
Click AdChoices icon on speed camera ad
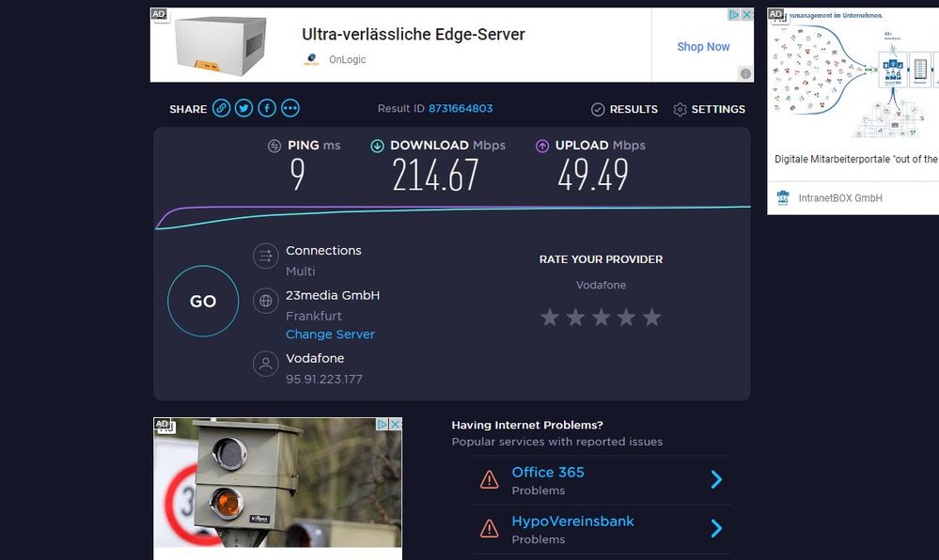click(382, 424)
